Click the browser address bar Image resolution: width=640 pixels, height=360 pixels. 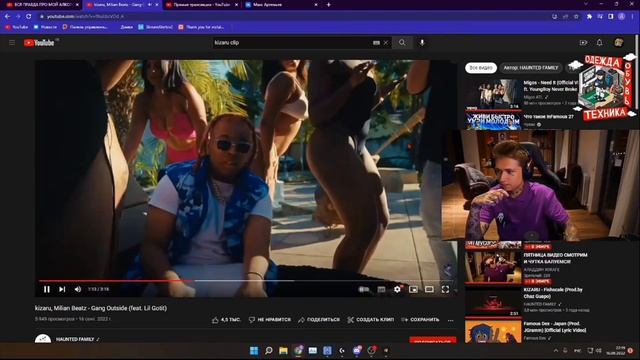click(294, 16)
